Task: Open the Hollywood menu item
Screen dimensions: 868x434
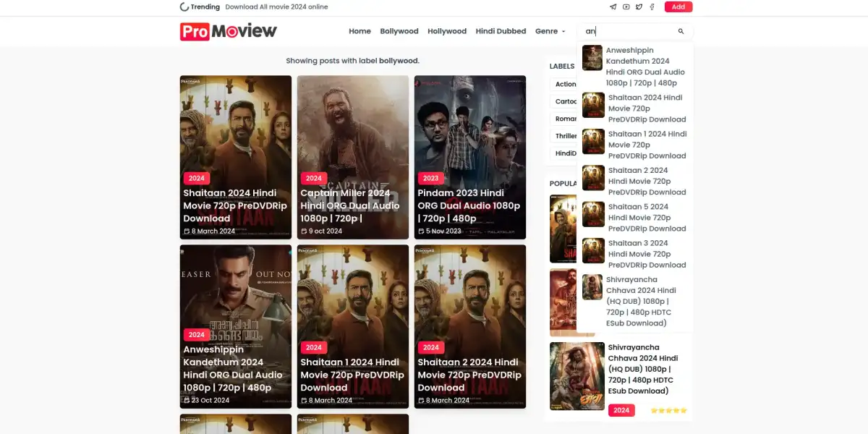Action: click(447, 32)
